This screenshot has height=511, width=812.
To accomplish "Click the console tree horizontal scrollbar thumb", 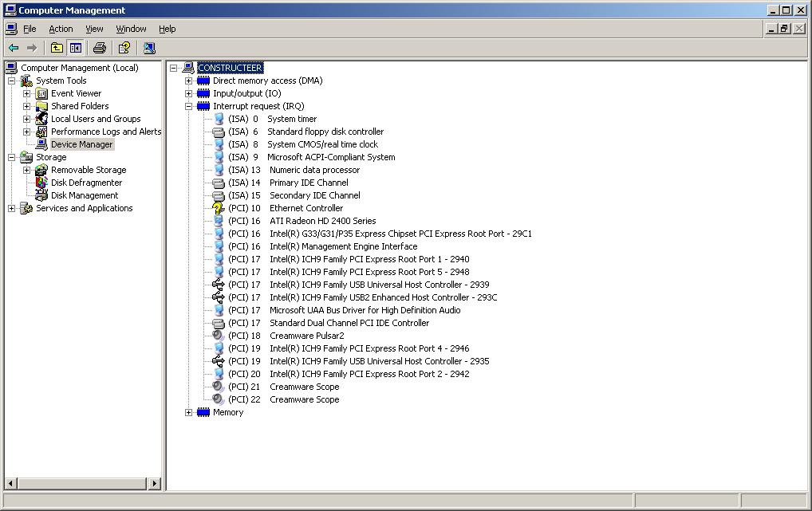I will click(82, 484).
